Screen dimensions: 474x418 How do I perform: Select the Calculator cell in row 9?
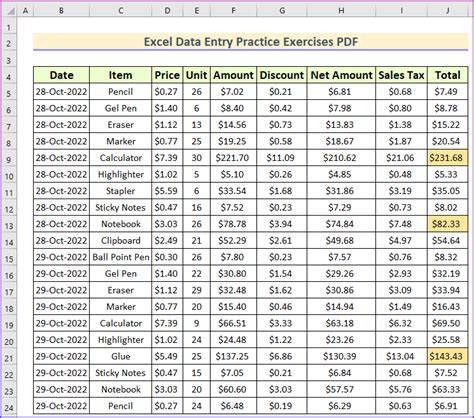pos(121,158)
